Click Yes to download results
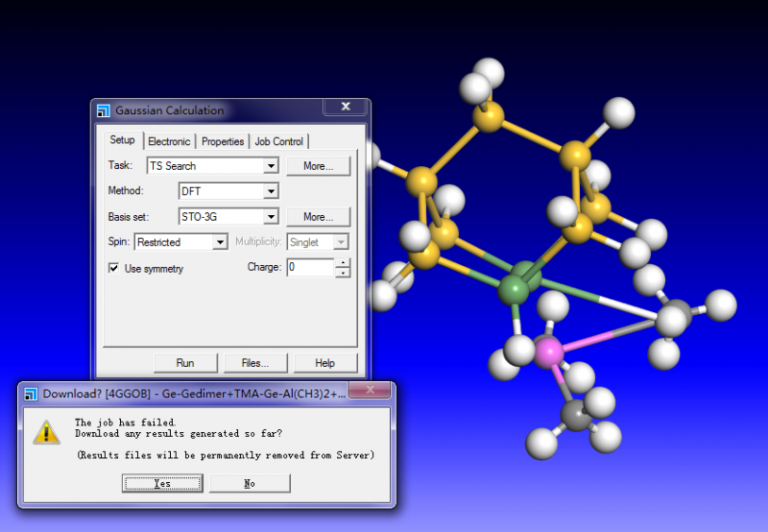768x532 pixels. click(x=162, y=483)
